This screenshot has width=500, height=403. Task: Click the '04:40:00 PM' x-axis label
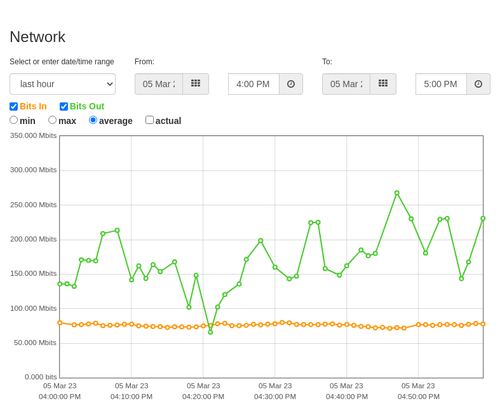tap(347, 397)
